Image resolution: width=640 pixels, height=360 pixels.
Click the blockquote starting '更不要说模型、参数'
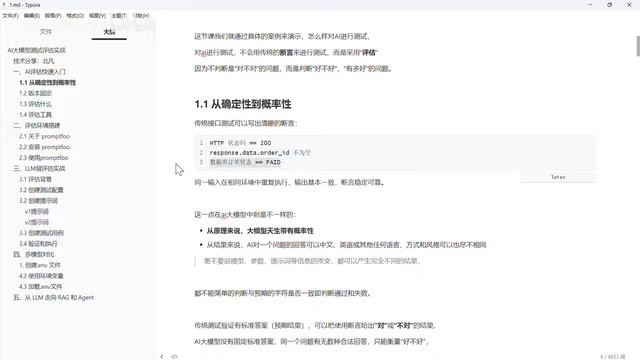pyautogui.click(x=312, y=261)
